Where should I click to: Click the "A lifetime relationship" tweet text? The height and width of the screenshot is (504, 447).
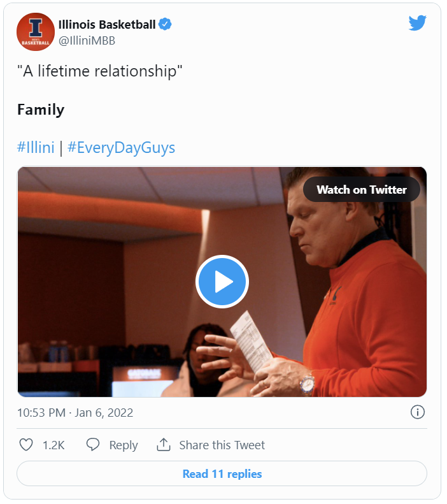100,71
